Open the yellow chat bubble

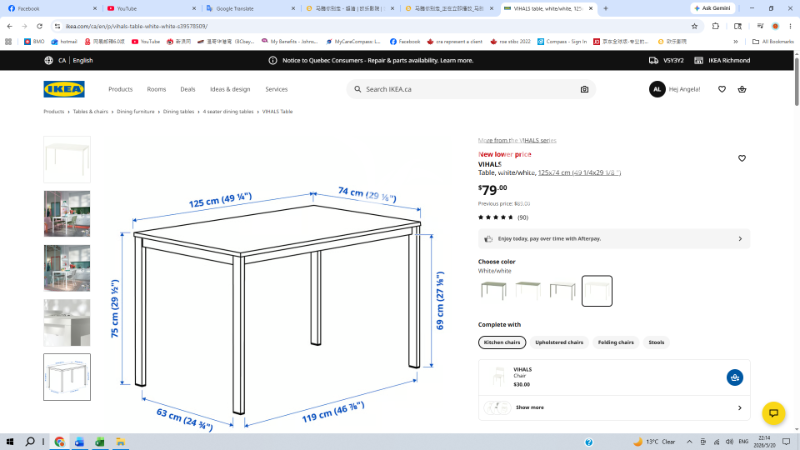click(773, 413)
